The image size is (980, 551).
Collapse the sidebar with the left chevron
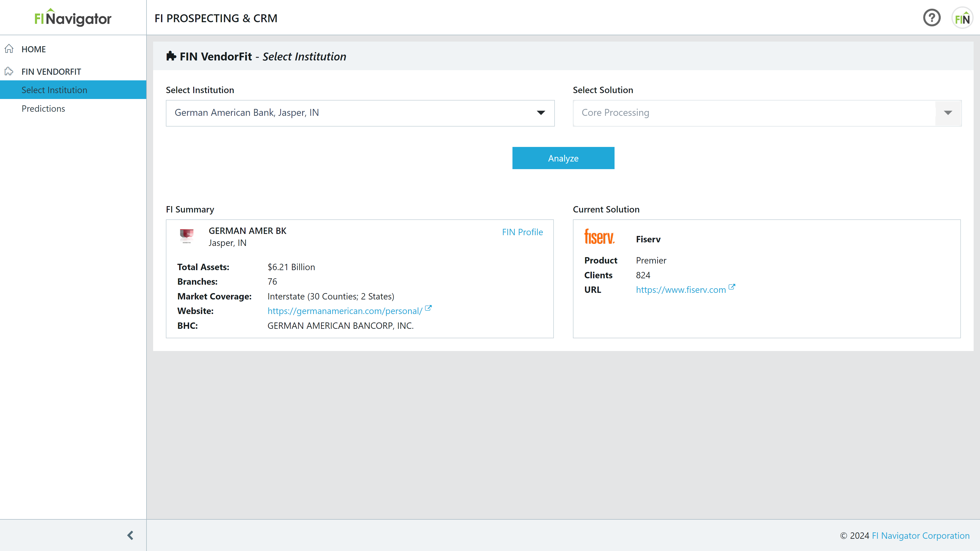130,535
